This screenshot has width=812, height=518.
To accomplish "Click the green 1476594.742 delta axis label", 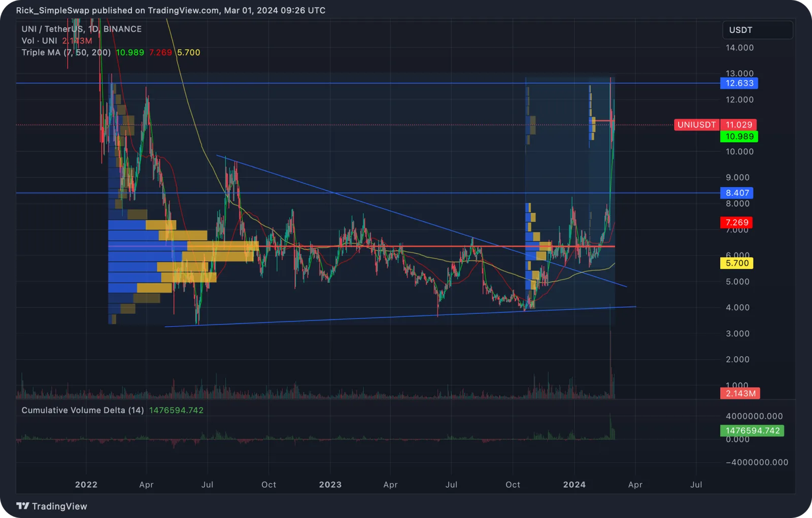I will coord(752,431).
